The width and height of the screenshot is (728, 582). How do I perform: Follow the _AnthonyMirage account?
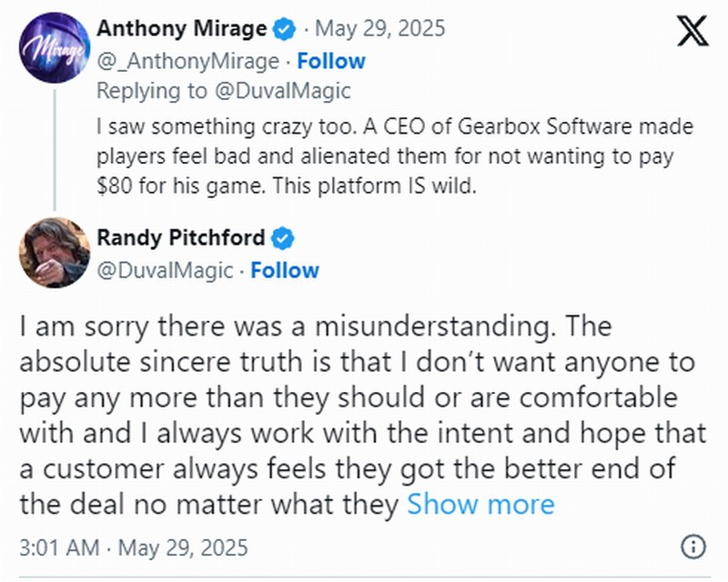tap(331, 61)
